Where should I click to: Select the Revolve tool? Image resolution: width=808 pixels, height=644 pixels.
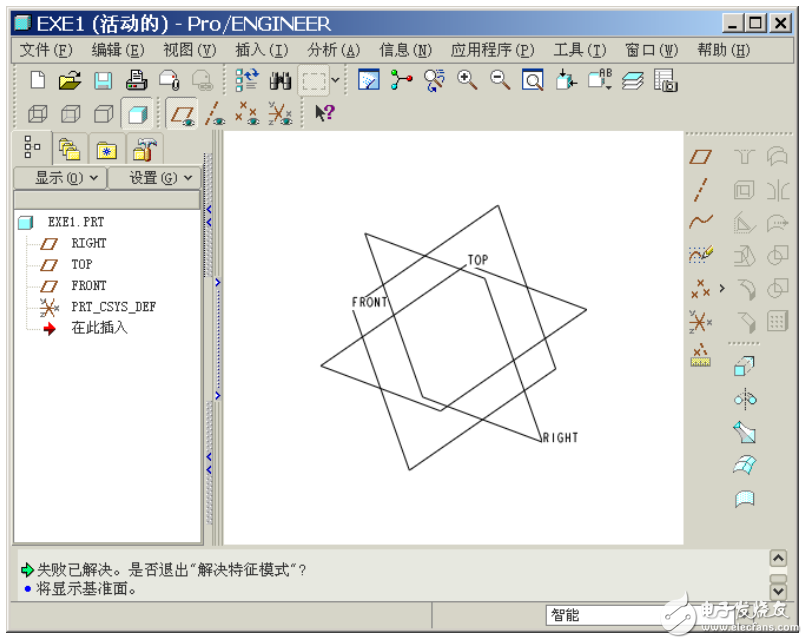pos(744,398)
